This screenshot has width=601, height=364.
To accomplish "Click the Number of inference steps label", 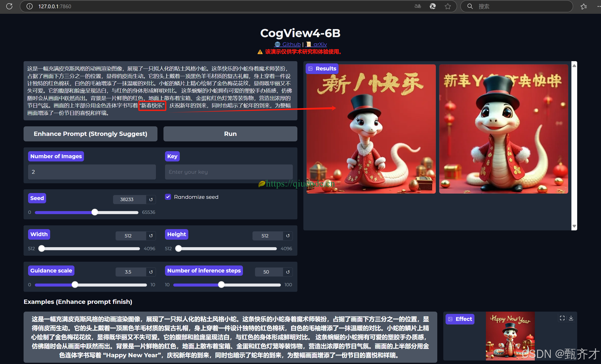I will click(x=204, y=271).
